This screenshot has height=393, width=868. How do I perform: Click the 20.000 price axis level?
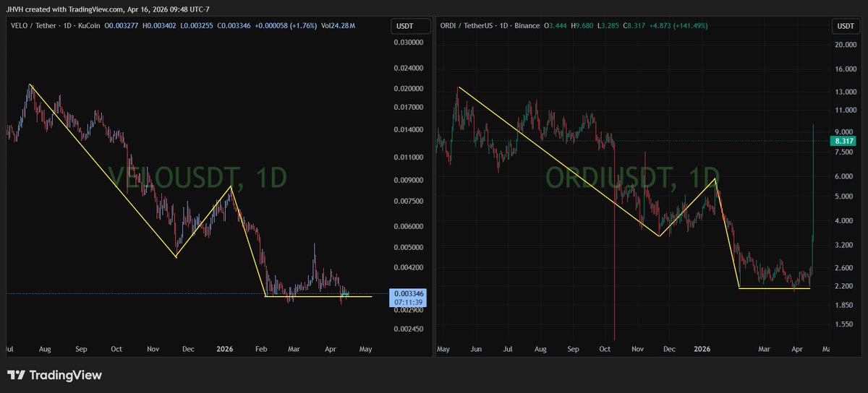tap(844, 44)
